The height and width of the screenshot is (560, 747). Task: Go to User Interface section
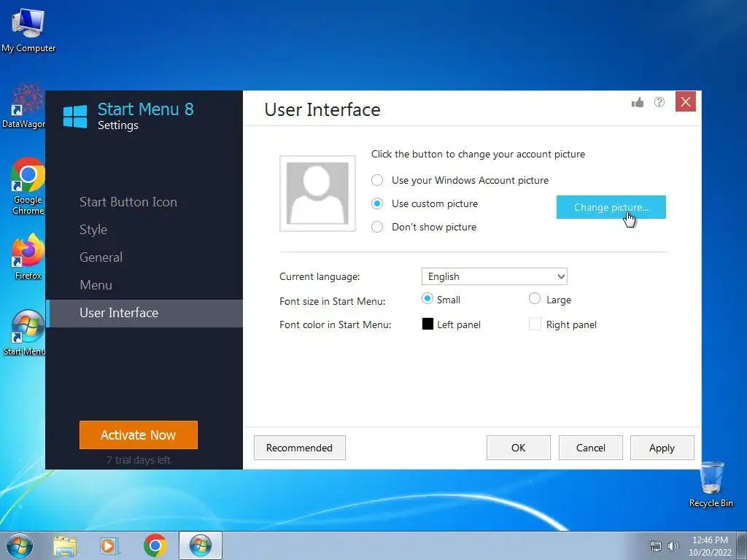(x=144, y=313)
